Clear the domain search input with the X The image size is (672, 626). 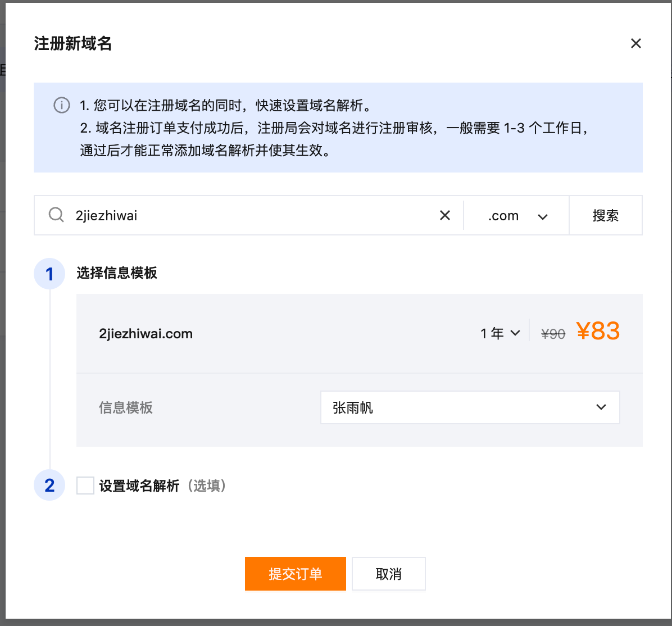[444, 215]
